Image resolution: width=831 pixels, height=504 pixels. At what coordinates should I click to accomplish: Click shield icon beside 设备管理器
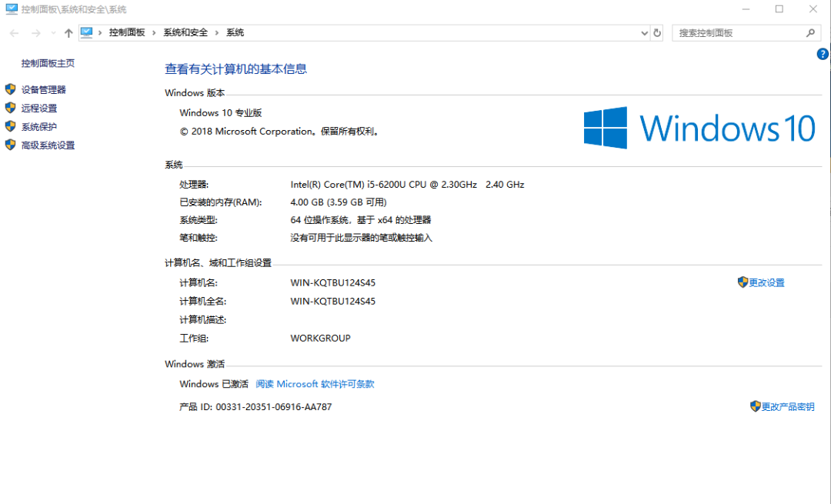click(10, 89)
